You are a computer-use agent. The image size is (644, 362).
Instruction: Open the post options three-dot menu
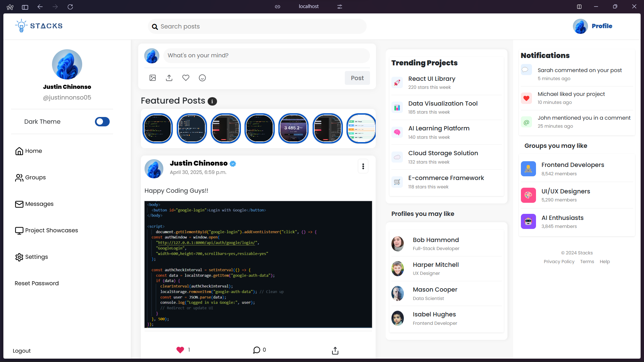pyautogui.click(x=363, y=166)
